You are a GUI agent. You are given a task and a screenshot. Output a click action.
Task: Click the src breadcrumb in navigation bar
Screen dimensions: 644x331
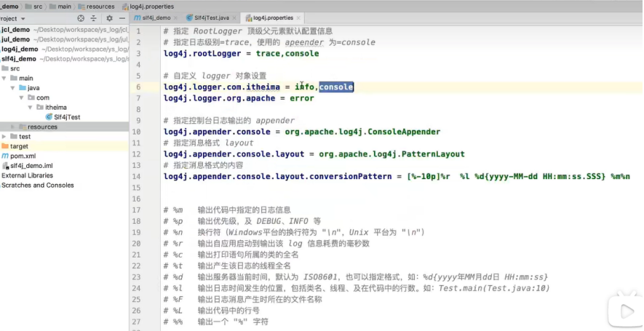pos(34,7)
